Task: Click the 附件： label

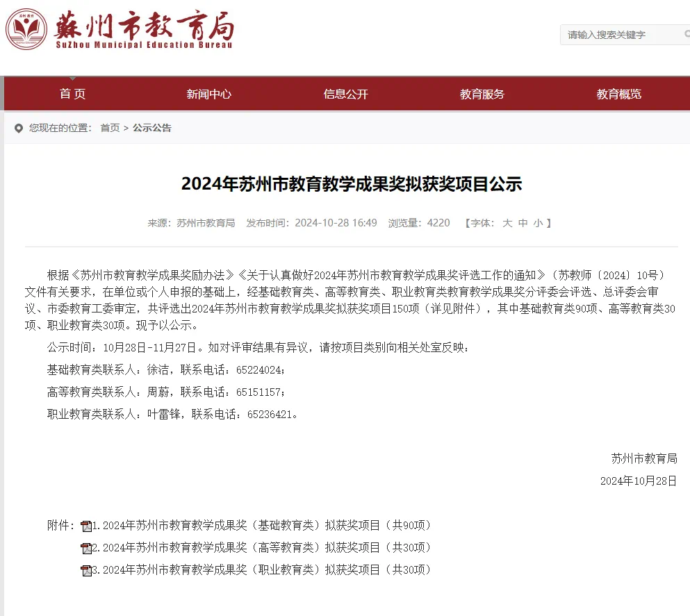Action: point(61,526)
